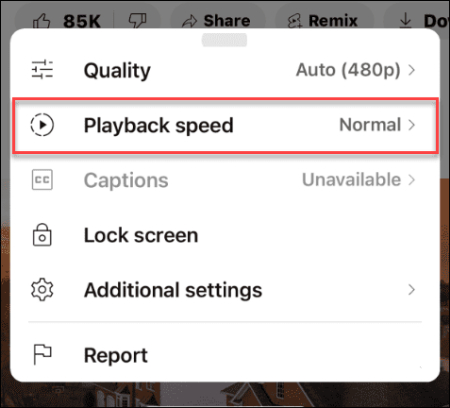Click the Report flag icon
The width and height of the screenshot is (450, 408).
(x=42, y=355)
